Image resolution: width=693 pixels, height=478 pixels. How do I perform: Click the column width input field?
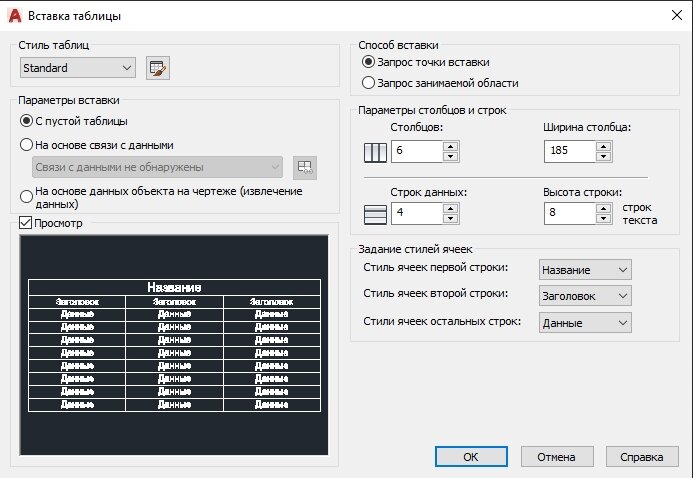(x=570, y=152)
